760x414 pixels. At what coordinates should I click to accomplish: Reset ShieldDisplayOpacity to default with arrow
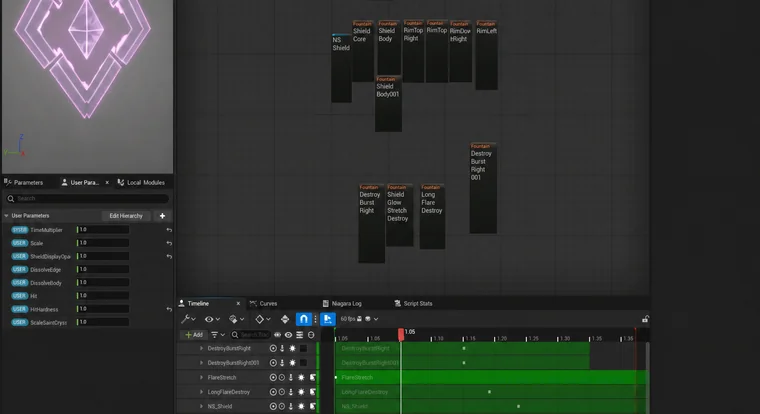tap(169, 256)
